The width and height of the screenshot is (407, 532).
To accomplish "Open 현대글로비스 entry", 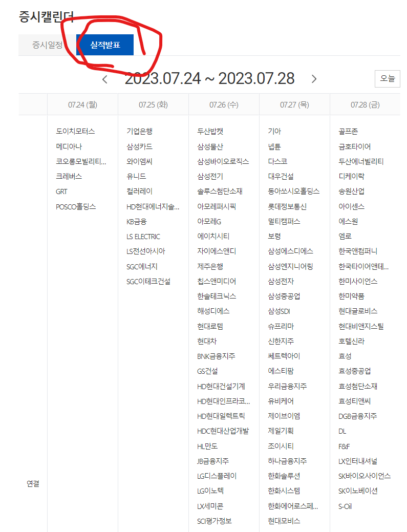I will pos(358,311).
